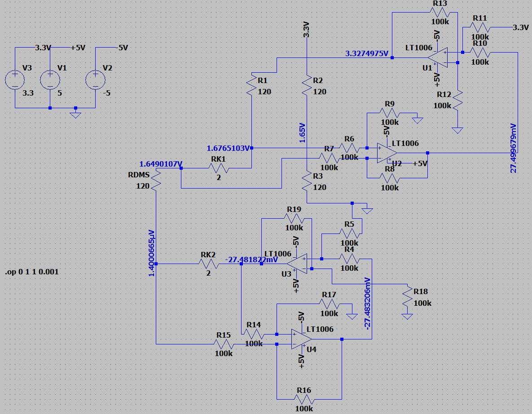Click the 3.3274975V voltage label
The height and width of the screenshot is (414, 532).
coord(367,53)
